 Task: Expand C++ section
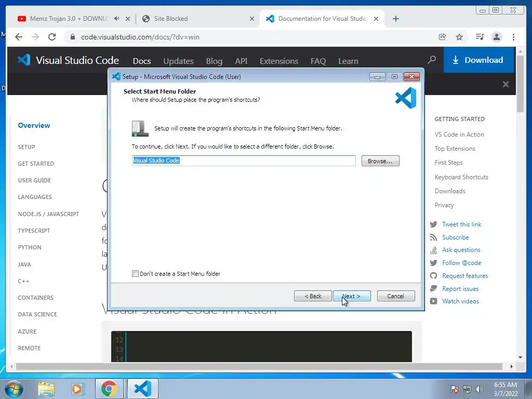[x=23, y=281]
